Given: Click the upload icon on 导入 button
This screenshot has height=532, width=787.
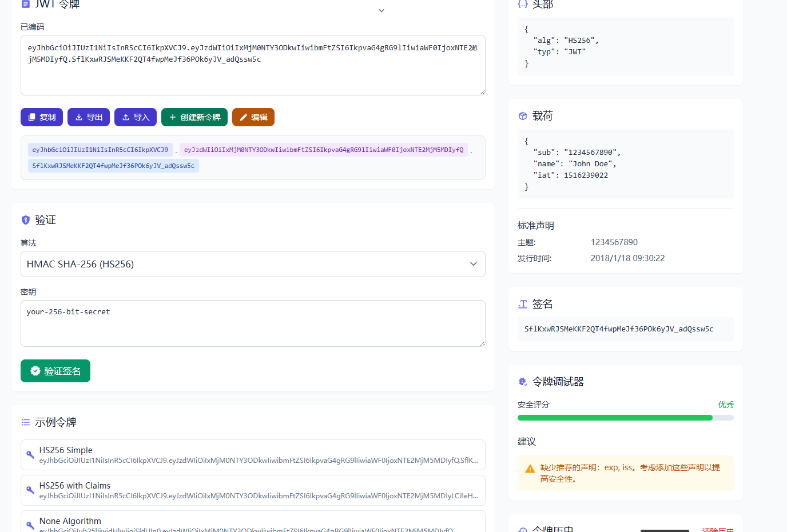Looking at the screenshot, I should [126, 117].
